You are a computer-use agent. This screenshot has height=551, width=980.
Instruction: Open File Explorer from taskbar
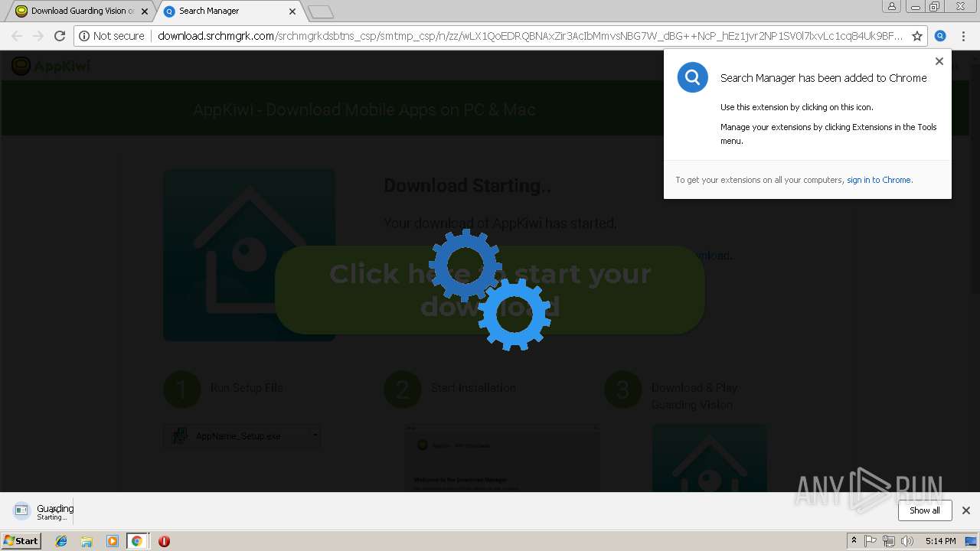tap(87, 541)
